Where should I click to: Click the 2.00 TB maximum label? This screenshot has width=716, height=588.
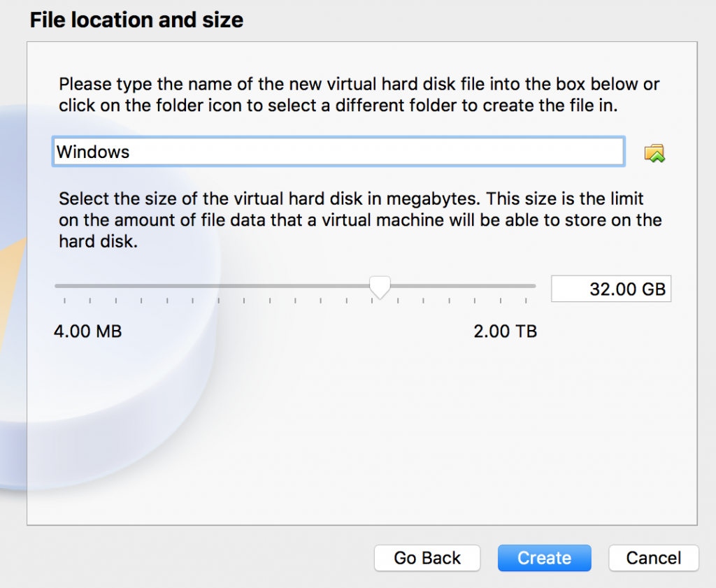pos(505,331)
